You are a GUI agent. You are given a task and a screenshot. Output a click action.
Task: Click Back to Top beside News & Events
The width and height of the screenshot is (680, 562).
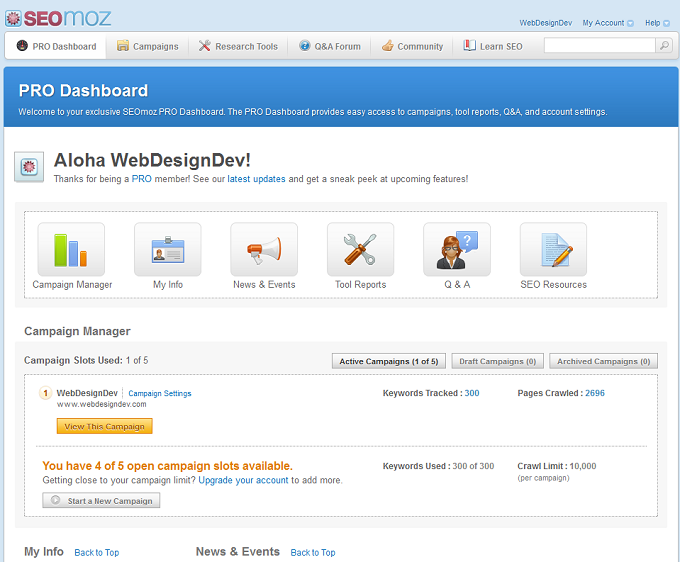[x=313, y=552]
